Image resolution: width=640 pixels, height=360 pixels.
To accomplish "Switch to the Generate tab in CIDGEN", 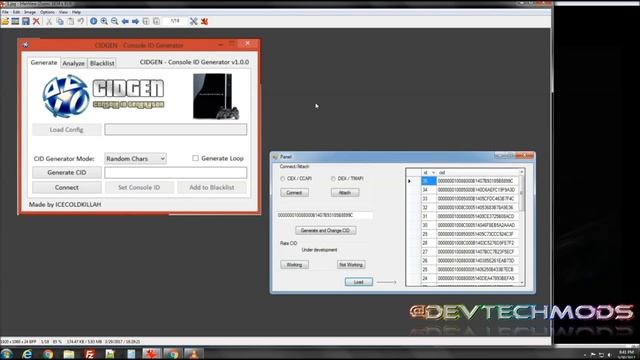I will (44, 62).
